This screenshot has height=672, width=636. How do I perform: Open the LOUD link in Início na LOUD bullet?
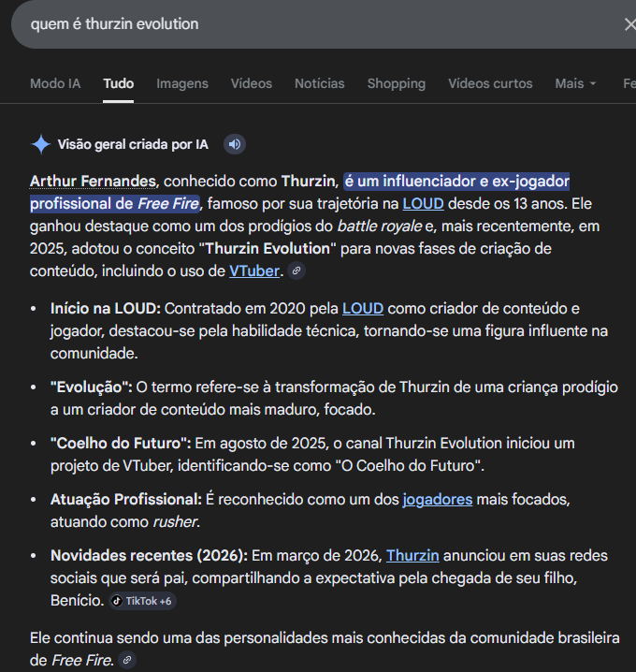point(363,309)
